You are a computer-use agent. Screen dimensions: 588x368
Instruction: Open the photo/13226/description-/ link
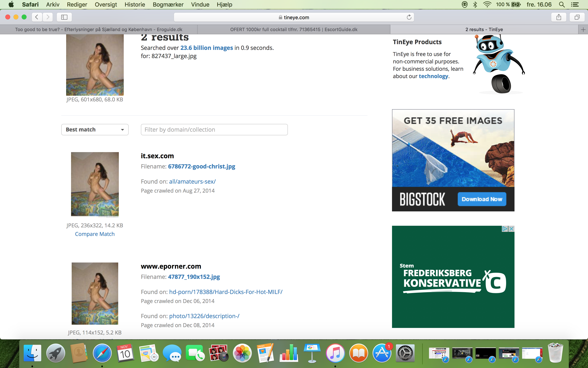[204, 316]
